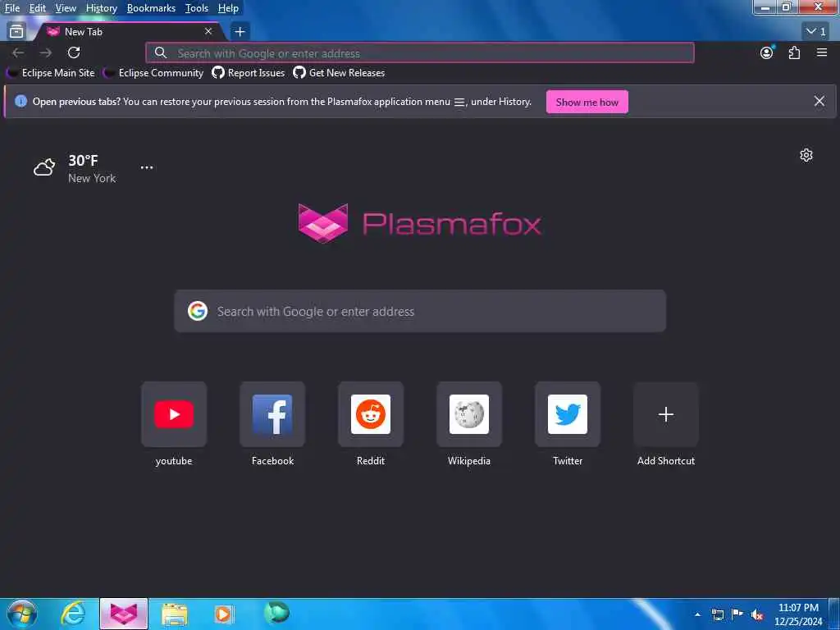Open the Plasmafox hamburger application menu
Image resolution: width=840 pixels, height=630 pixels.
[822, 52]
